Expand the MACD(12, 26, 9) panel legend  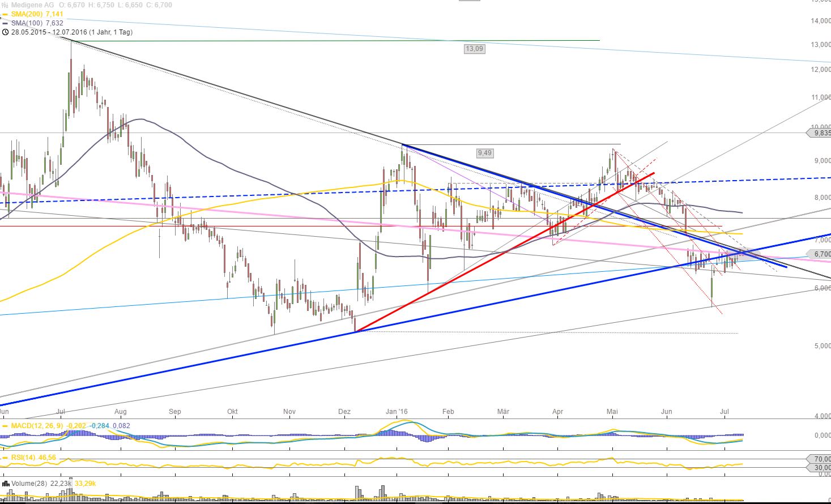point(37,425)
